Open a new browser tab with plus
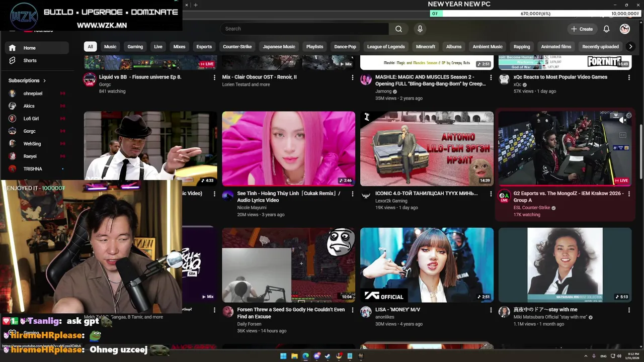Screen dimensions: 644x362 (x=196, y=5)
